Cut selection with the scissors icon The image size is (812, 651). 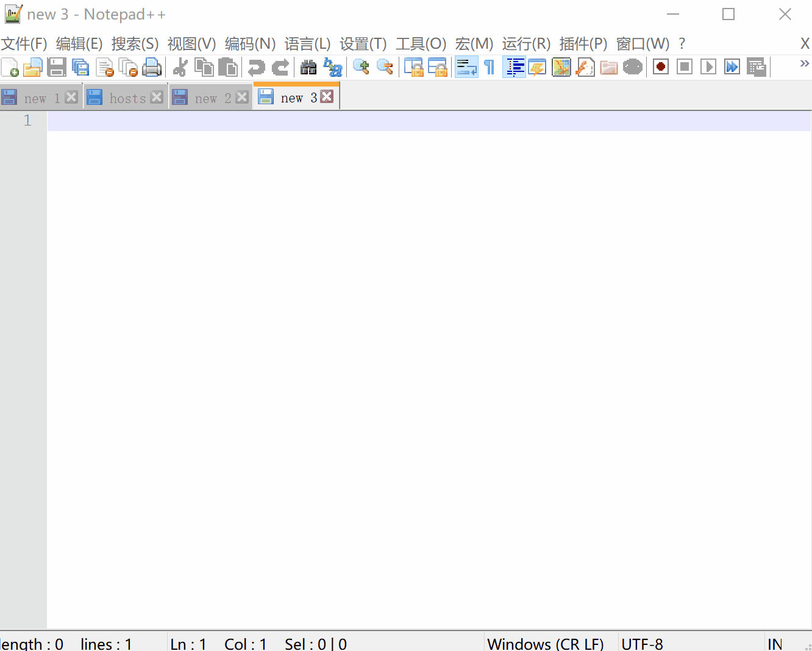(x=180, y=67)
